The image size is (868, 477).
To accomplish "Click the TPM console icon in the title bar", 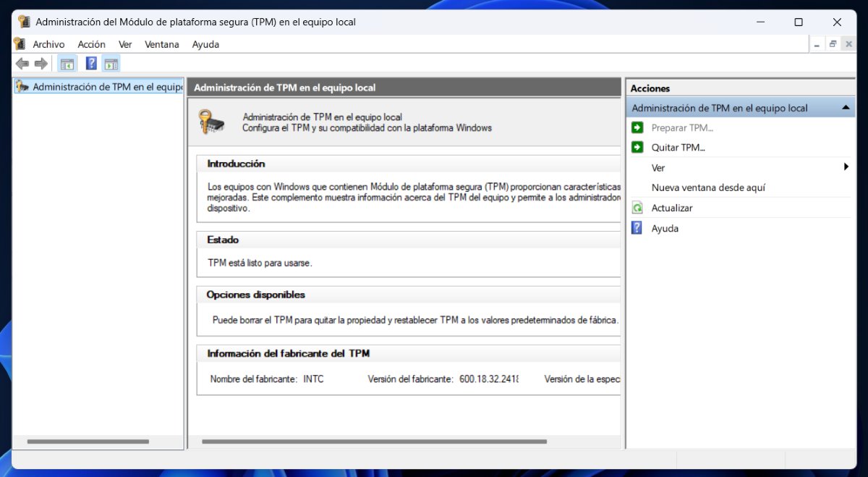I will (x=24, y=22).
